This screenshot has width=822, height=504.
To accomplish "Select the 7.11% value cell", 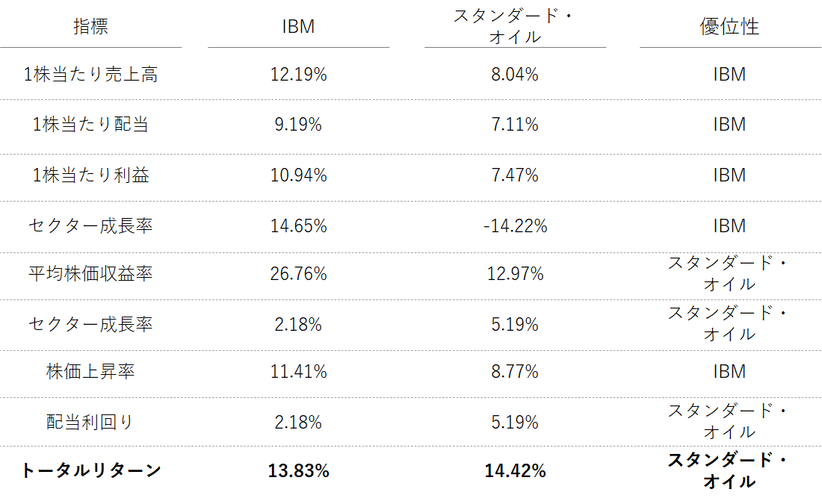I will click(x=515, y=125).
